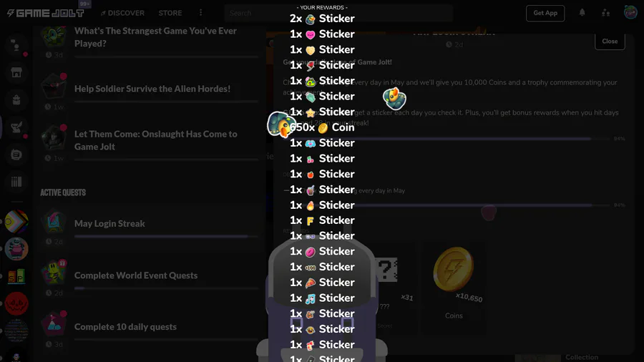Screen dimensions: 644x362
Task: Open the backpack icon in sidebar
Action: click(x=16, y=99)
